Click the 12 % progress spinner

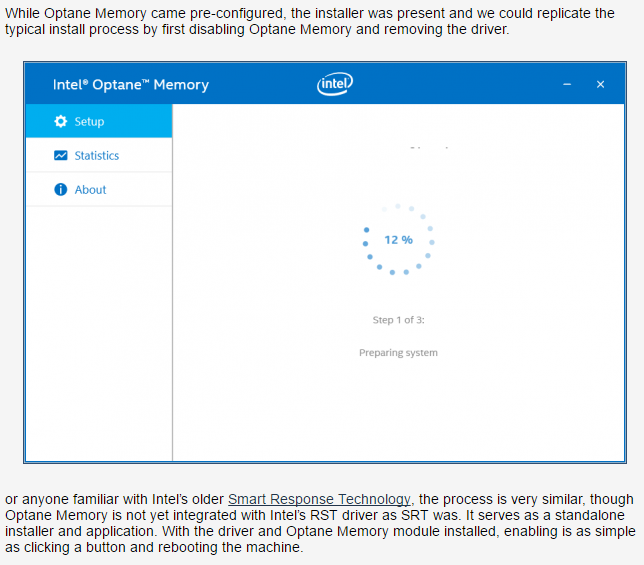[x=398, y=239]
